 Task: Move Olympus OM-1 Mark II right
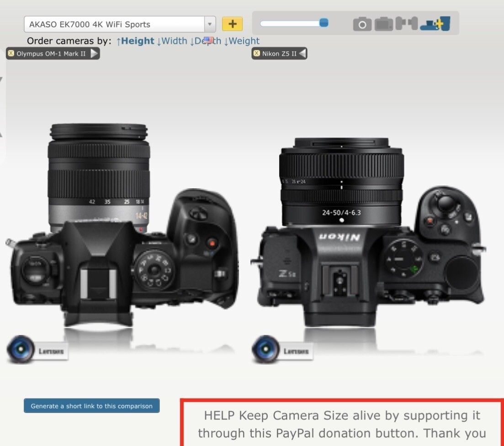[94, 53]
